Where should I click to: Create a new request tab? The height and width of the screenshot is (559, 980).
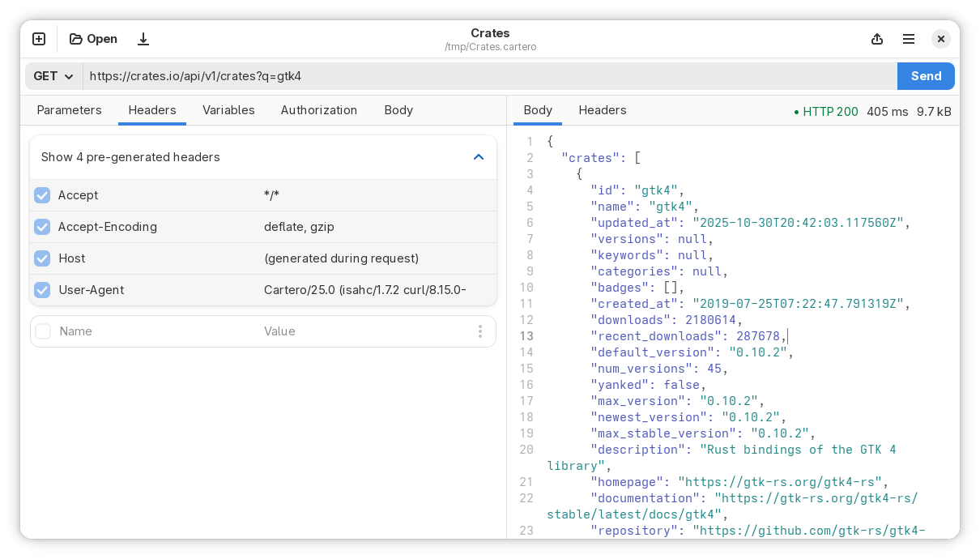coord(38,38)
